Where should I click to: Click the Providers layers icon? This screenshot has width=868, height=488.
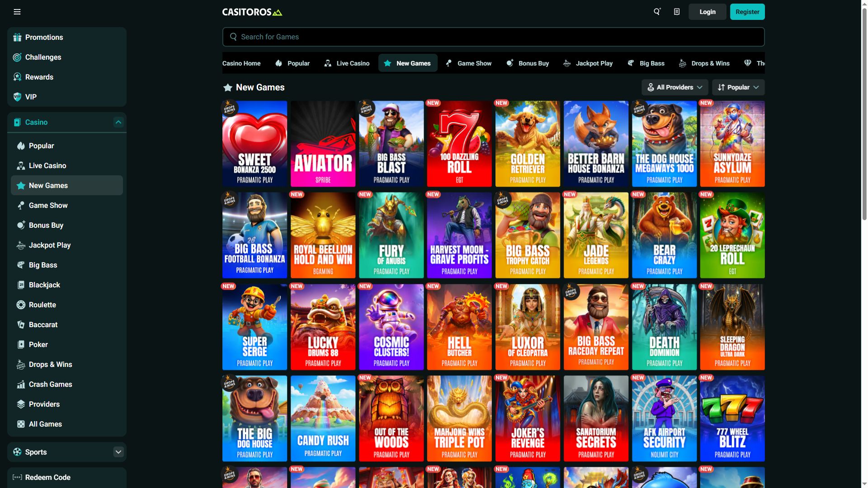(21, 404)
